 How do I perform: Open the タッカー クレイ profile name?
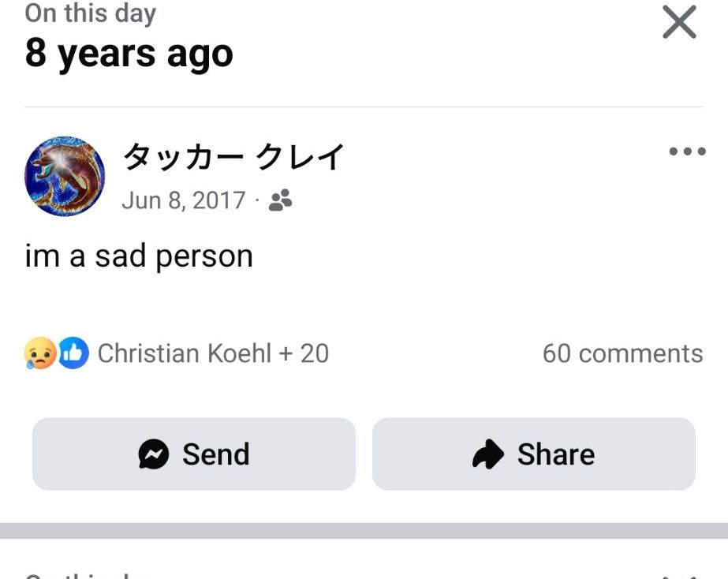[233, 158]
